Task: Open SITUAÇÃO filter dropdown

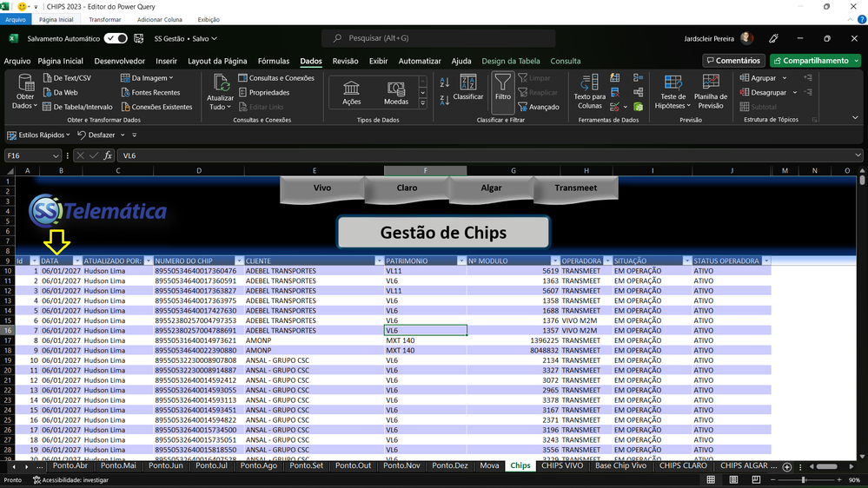Action: coord(687,260)
